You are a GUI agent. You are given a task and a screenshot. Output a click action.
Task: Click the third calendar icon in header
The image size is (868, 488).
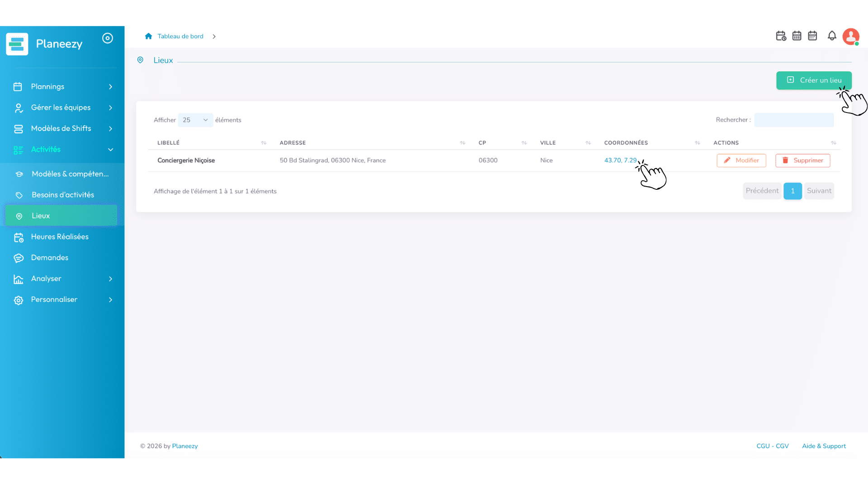(x=812, y=36)
